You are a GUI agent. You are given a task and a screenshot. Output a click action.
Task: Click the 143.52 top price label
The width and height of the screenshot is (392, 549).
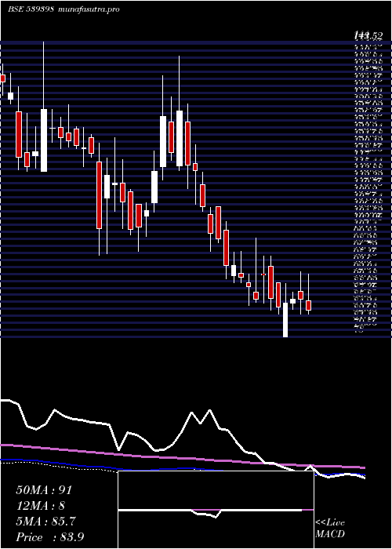368,35
